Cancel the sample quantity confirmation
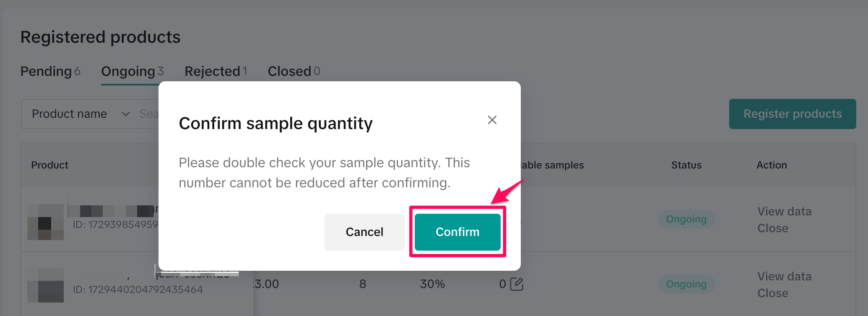868x316 pixels. point(364,232)
